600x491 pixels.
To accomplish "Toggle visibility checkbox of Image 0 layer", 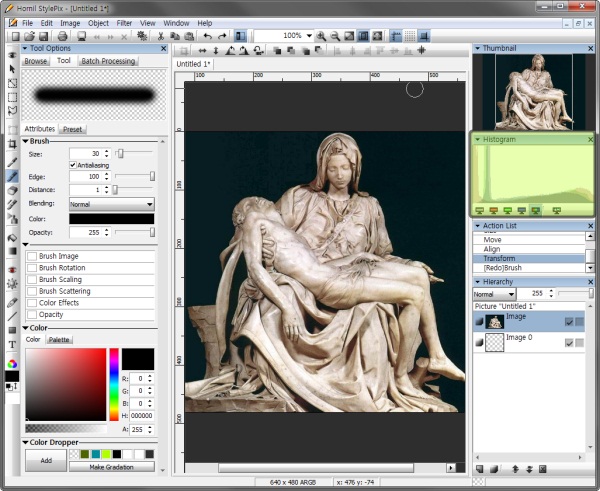I will 569,343.
